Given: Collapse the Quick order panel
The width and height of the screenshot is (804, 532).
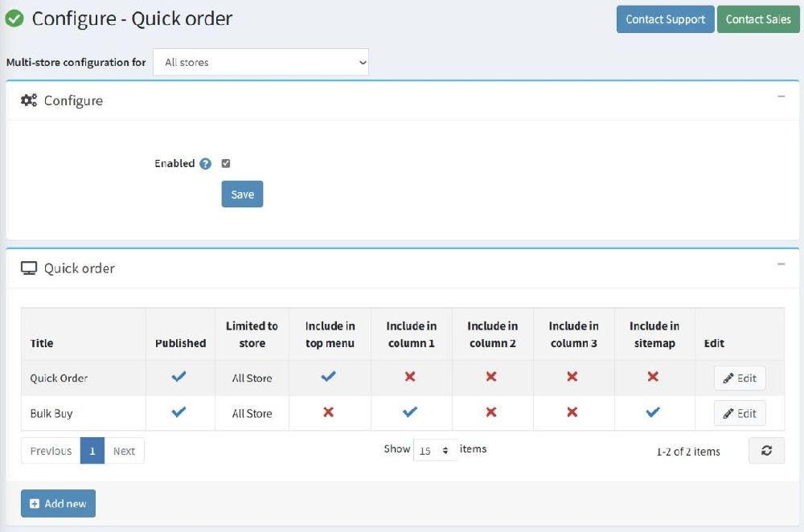Looking at the screenshot, I should click(781, 265).
